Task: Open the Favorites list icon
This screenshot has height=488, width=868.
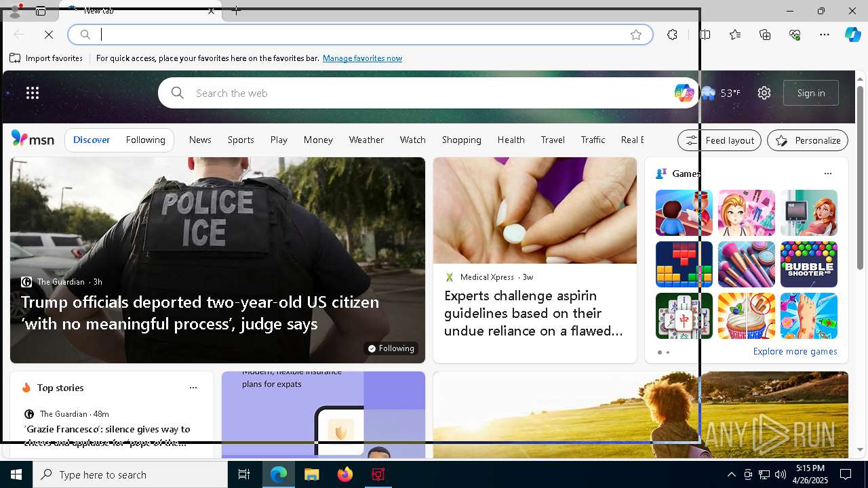Action: coord(735,35)
